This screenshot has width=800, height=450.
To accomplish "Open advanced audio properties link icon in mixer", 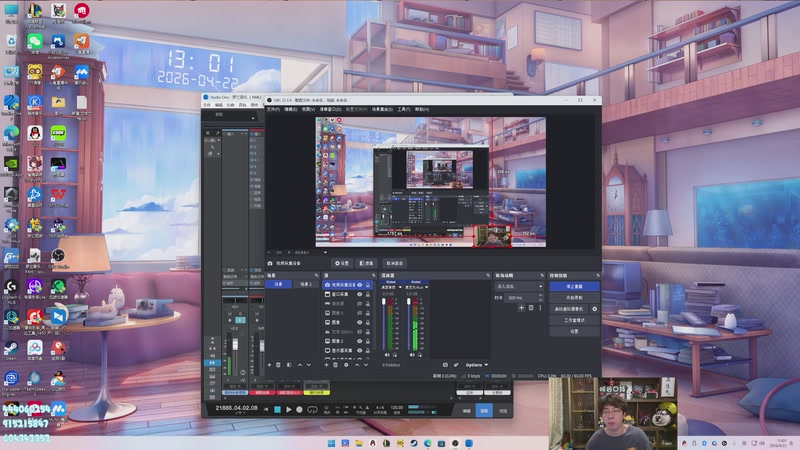I will (456, 365).
